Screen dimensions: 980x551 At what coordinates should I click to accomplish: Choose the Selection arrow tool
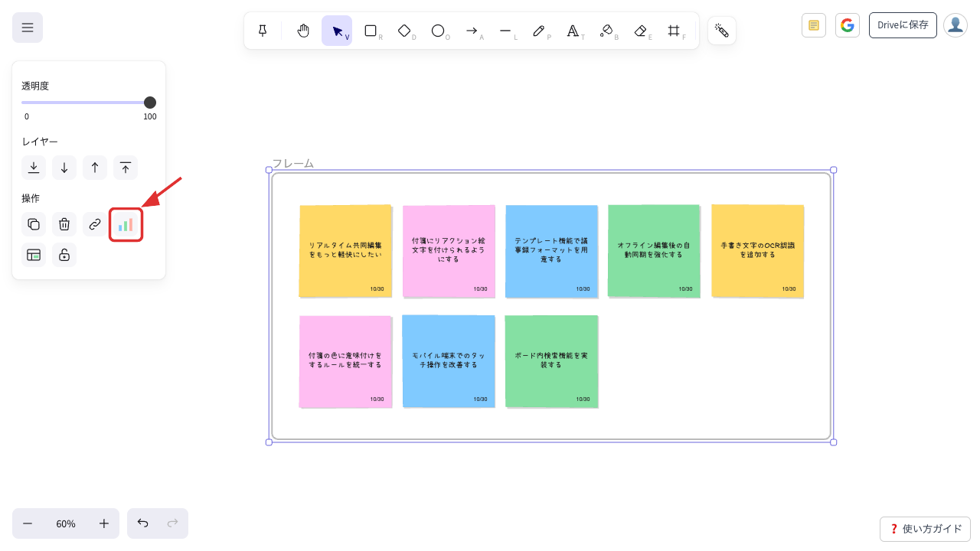337,31
